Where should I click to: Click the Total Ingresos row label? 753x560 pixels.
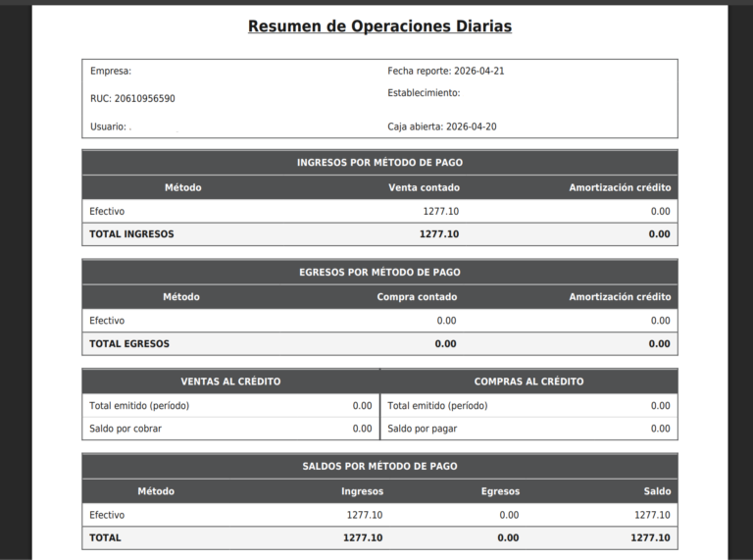click(x=131, y=234)
